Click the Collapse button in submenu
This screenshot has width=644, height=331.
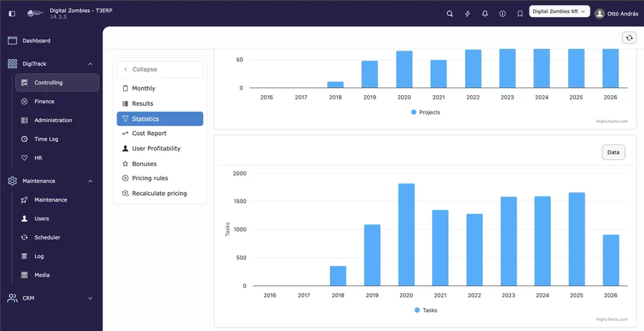coord(160,69)
